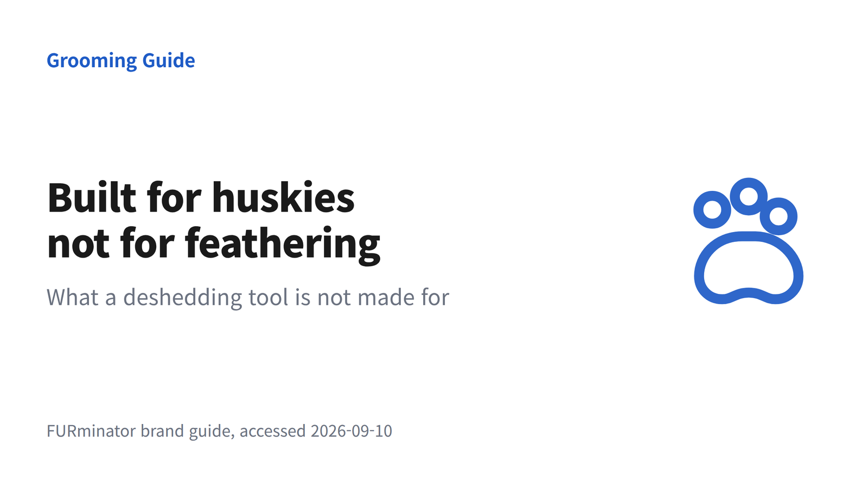
Task: Click the title line not for feathering
Action: click(214, 244)
